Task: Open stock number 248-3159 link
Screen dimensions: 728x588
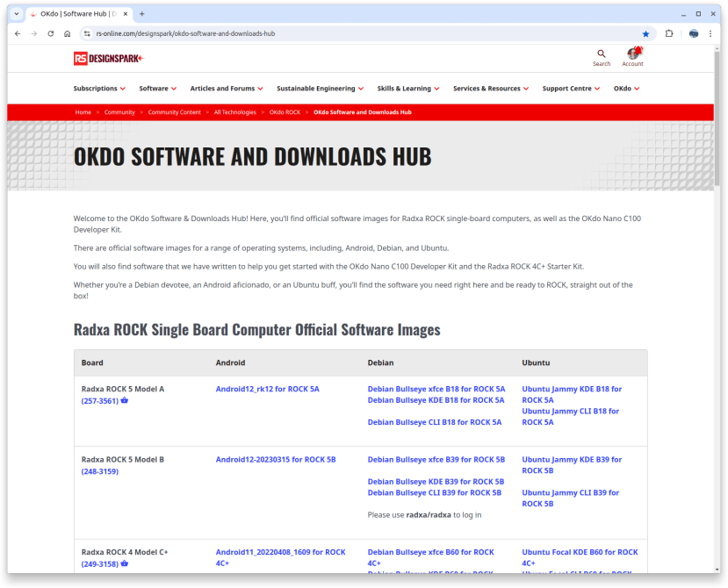Action: [x=100, y=471]
